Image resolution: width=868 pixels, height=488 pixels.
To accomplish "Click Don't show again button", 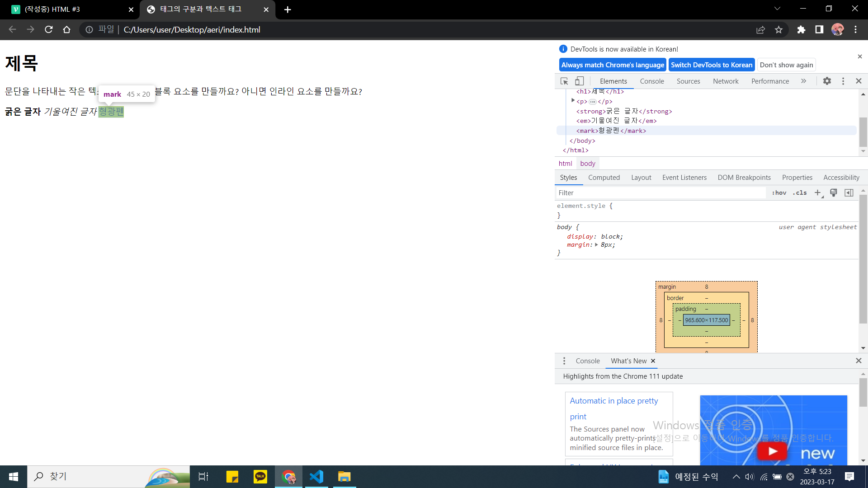I will pyautogui.click(x=786, y=65).
